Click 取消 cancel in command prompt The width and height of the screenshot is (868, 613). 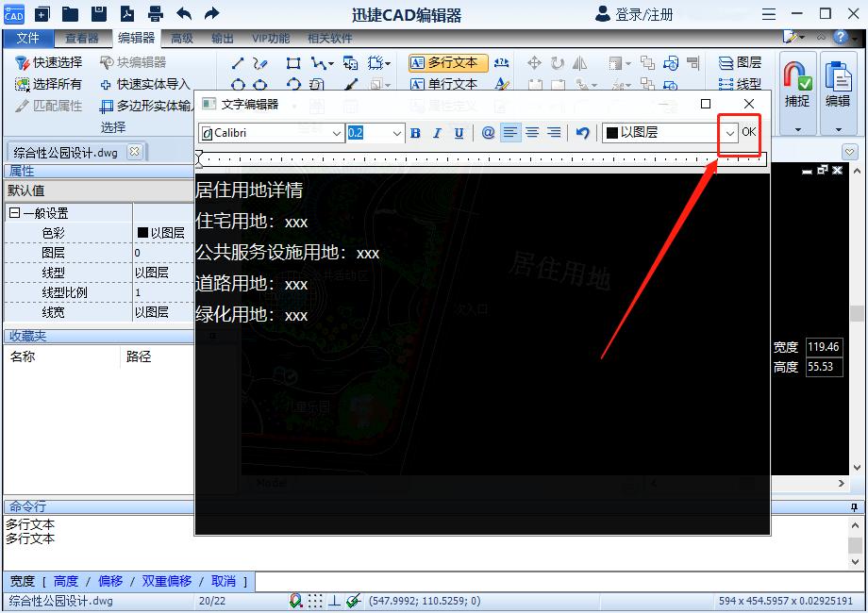(x=224, y=581)
